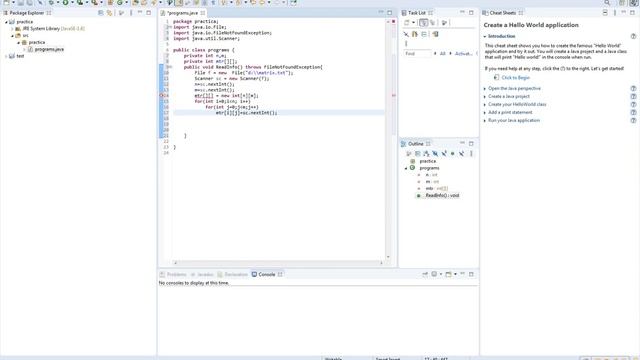Open Package Explorer view menu
640x360 pixels.
point(131,13)
